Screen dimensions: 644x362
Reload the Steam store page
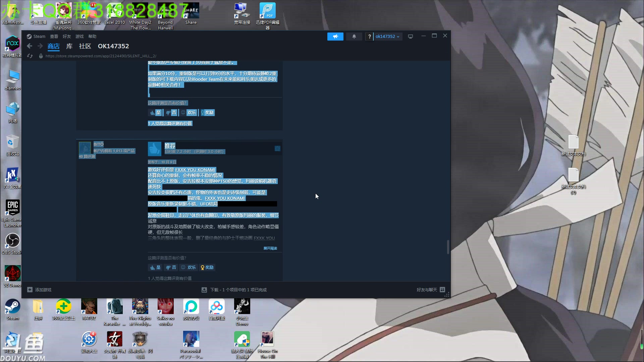point(30,56)
